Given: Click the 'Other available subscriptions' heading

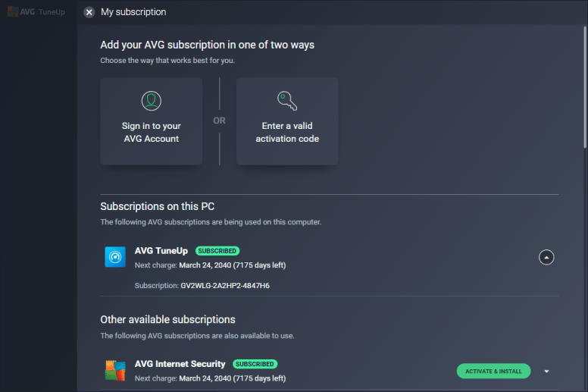Looking at the screenshot, I should pyautogui.click(x=167, y=319).
